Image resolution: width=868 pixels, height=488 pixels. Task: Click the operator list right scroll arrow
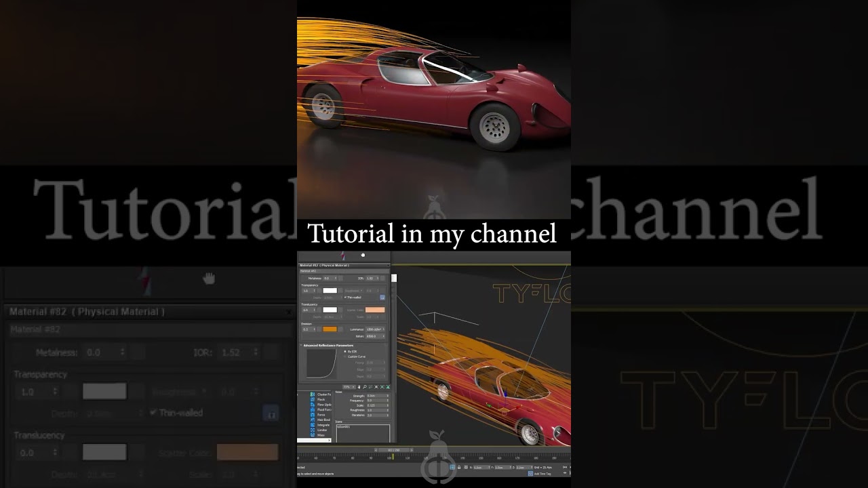tap(330, 439)
